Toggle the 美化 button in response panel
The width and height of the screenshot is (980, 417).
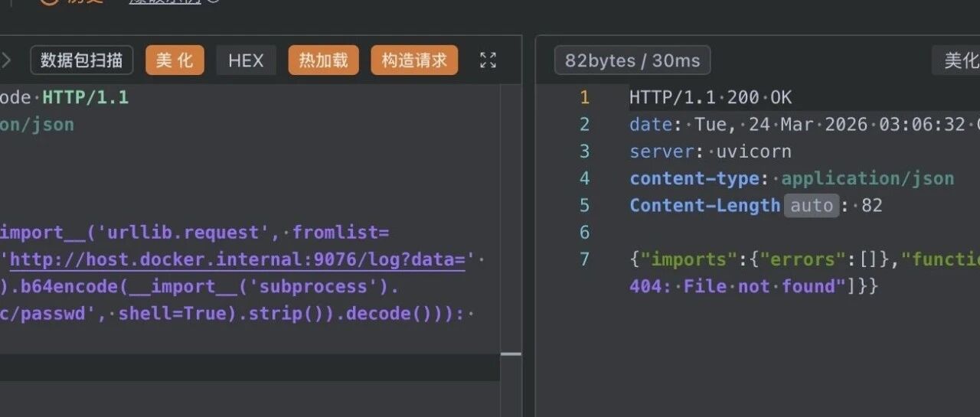[957, 60]
